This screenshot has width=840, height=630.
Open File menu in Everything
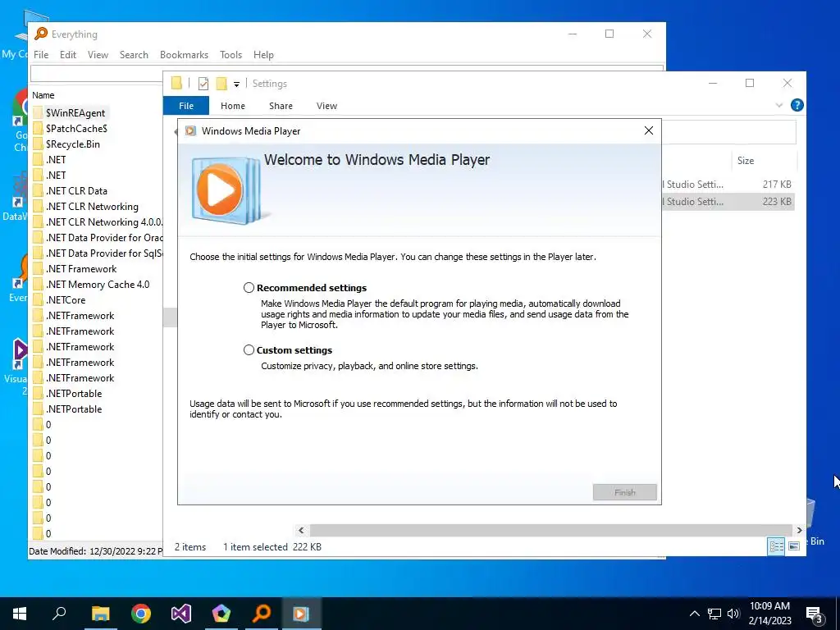[41, 55]
